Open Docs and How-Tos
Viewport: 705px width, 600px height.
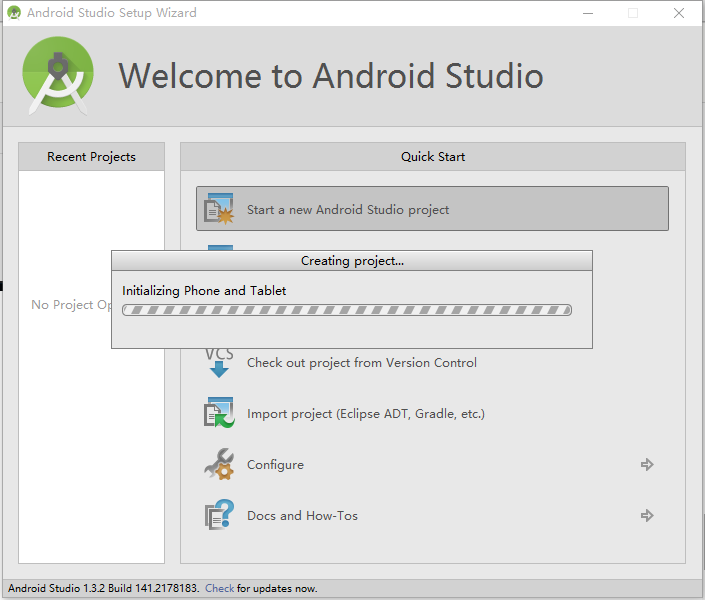coord(302,515)
